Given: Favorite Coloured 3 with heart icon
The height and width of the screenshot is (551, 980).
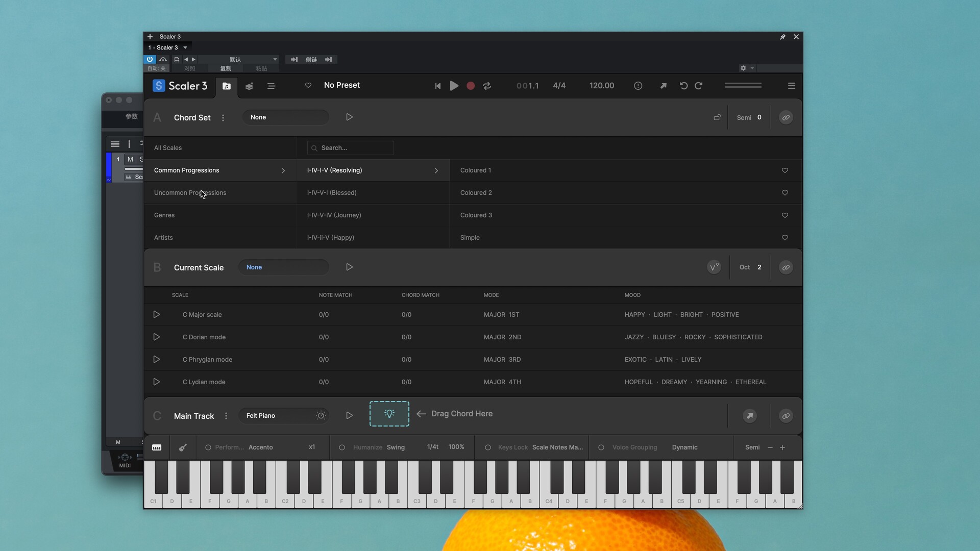Looking at the screenshot, I should point(785,215).
